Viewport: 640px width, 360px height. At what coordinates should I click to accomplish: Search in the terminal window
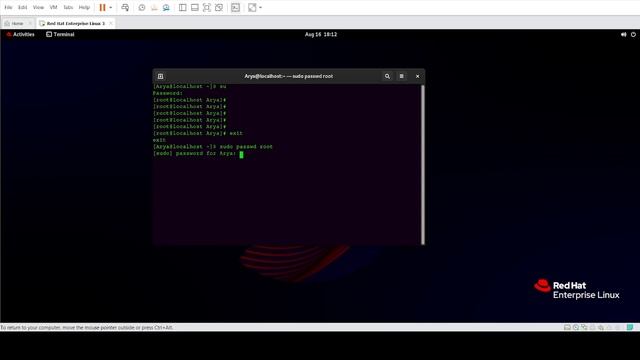[387, 76]
